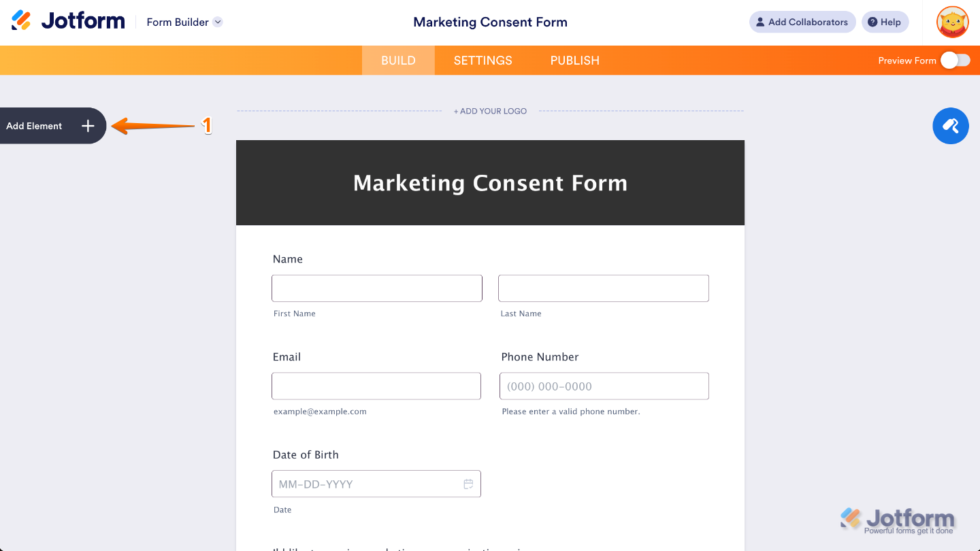This screenshot has height=551, width=980.
Task: Open the PUBLISH tab
Action: pos(574,60)
